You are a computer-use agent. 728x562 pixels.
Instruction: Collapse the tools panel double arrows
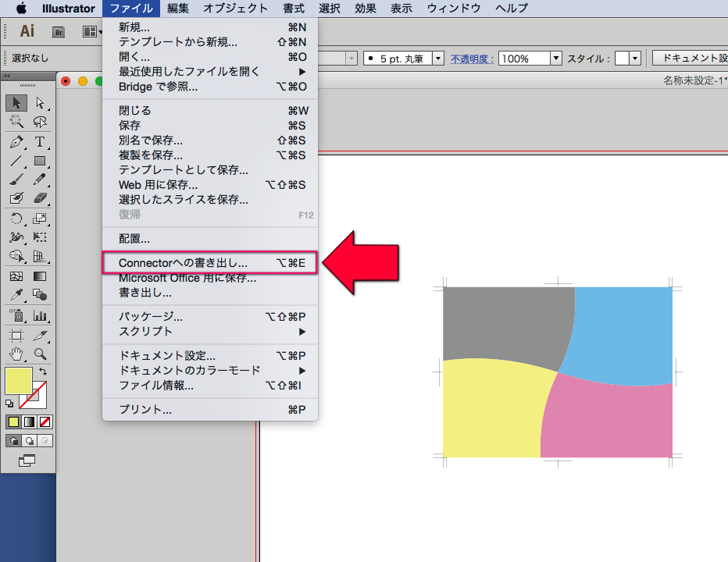click(6, 76)
